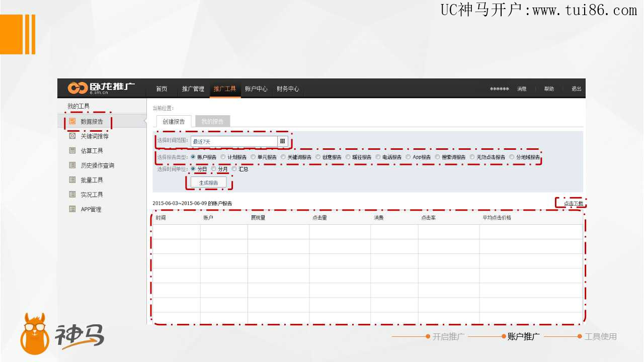The width and height of the screenshot is (644, 362).
Task: Select the 分地域报告 radio option
Action: click(x=512, y=157)
